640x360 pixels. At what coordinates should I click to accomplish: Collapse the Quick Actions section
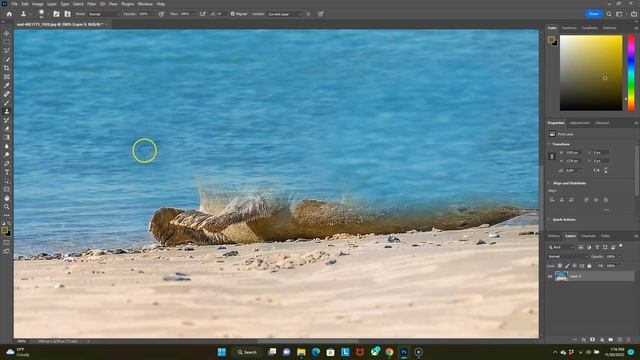click(549, 220)
